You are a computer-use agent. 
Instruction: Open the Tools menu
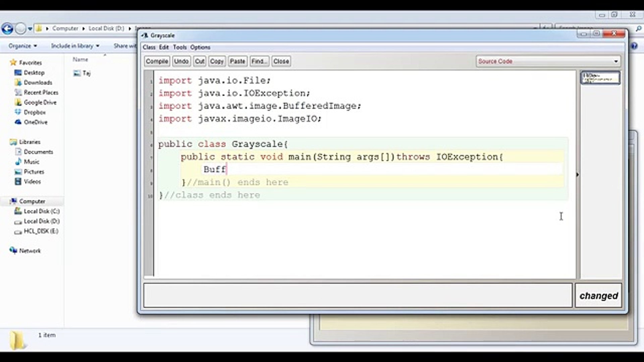point(179,47)
